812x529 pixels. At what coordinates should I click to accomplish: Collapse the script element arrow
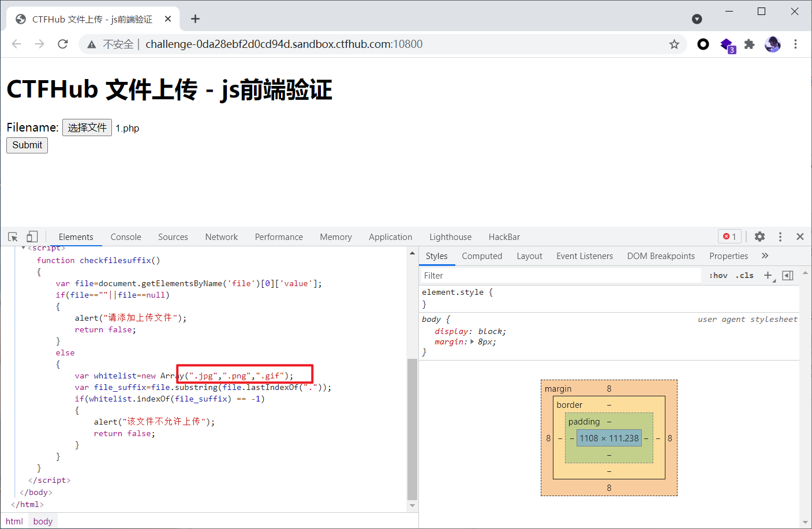click(24, 248)
